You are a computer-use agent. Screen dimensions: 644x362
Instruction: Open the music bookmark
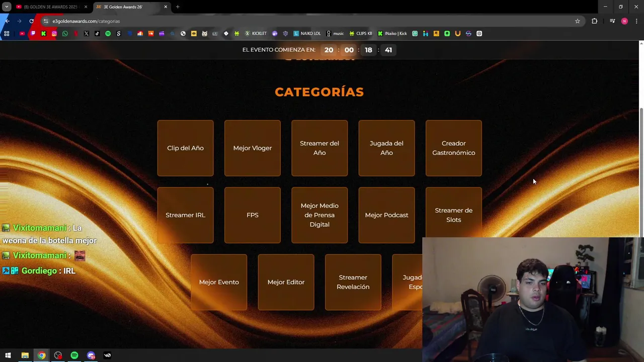[x=335, y=34]
